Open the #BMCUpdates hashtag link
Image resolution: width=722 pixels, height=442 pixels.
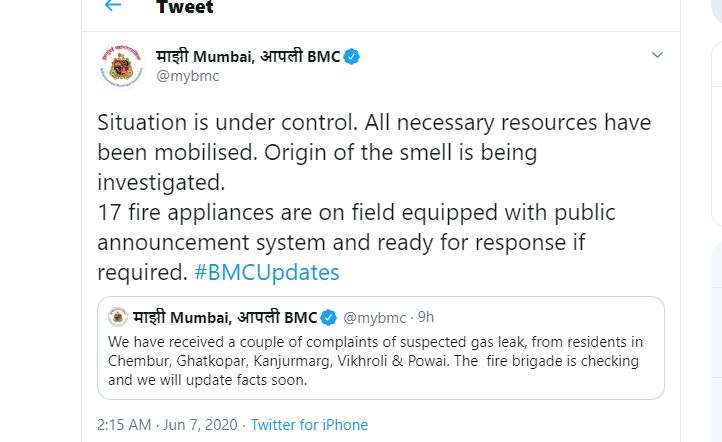[267, 272]
